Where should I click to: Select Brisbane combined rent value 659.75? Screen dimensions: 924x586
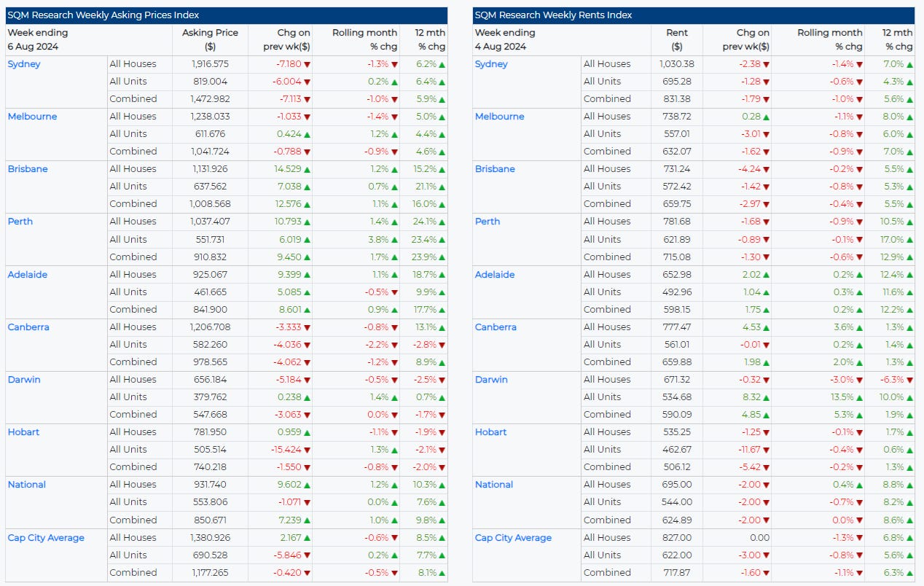click(677, 204)
